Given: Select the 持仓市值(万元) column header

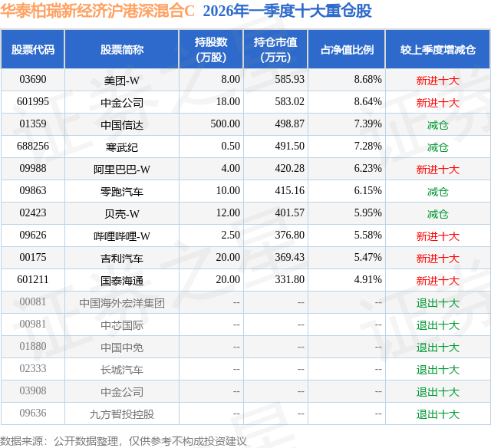Looking at the screenshot, I should coord(275,49).
